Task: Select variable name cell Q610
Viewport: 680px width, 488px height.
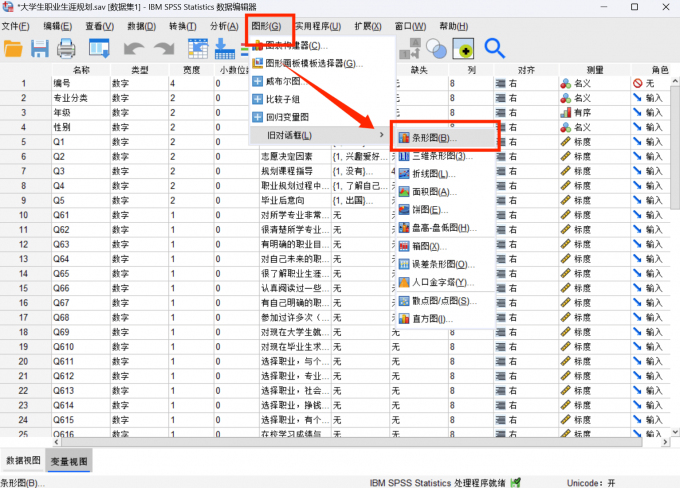Action: [x=81, y=347]
